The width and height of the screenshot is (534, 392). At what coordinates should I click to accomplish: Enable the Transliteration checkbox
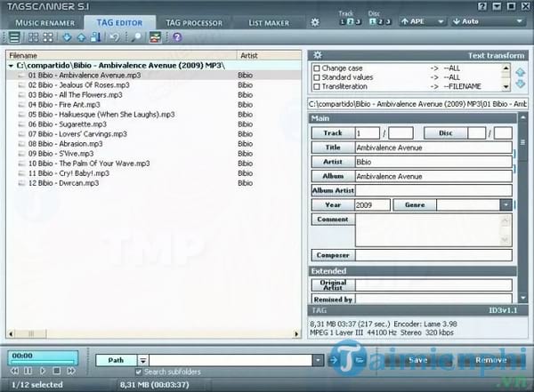(x=317, y=86)
